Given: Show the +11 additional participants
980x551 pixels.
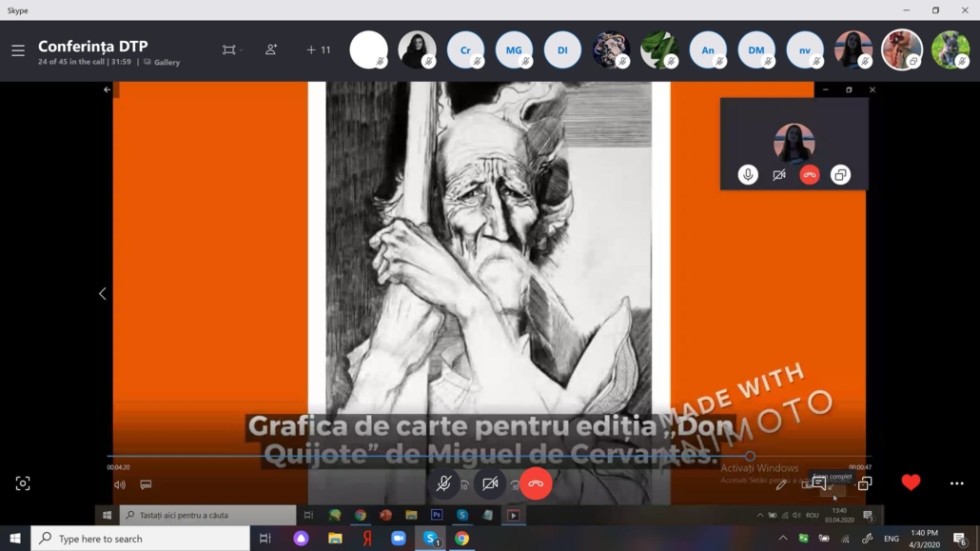Looking at the screenshot, I should (319, 50).
